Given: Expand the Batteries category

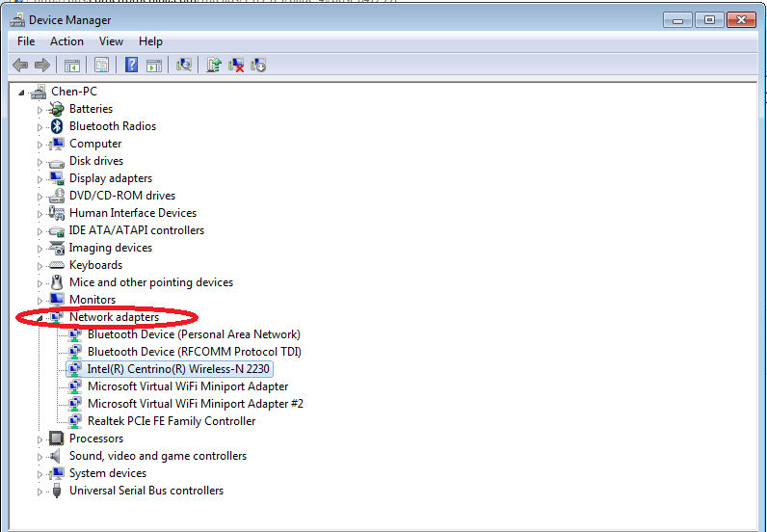Looking at the screenshot, I should click(x=40, y=110).
